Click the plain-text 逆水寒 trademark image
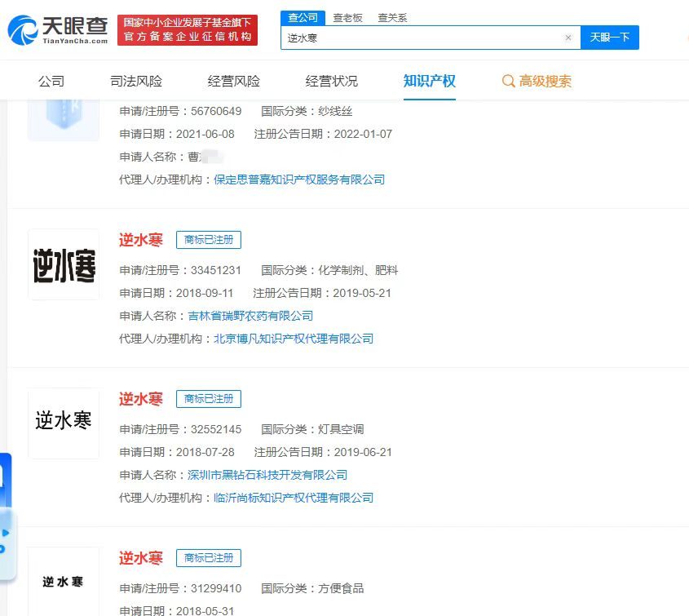The image size is (689, 616). pos(64,423)
